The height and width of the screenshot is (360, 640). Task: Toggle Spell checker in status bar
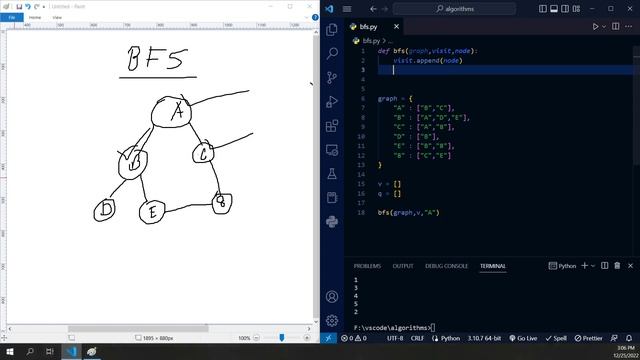point(556,338)
